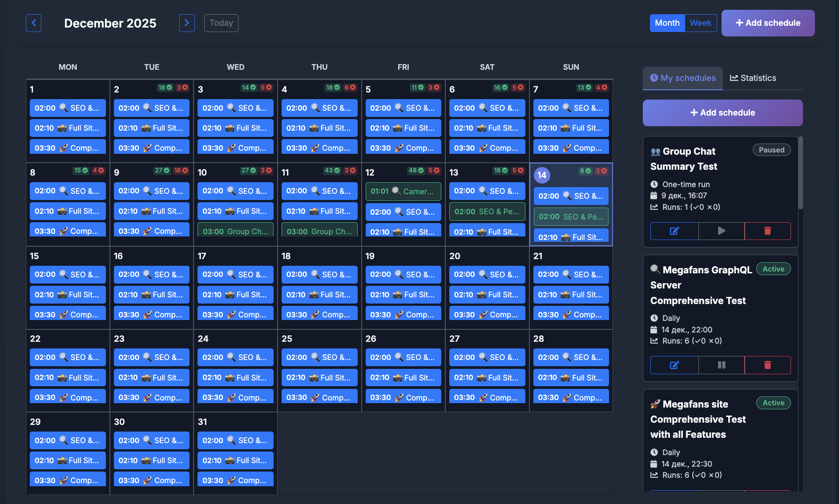Open the 03:00 Group Chat event on December 10
Screen dimensions: 839x504
(x=235, y=231)
